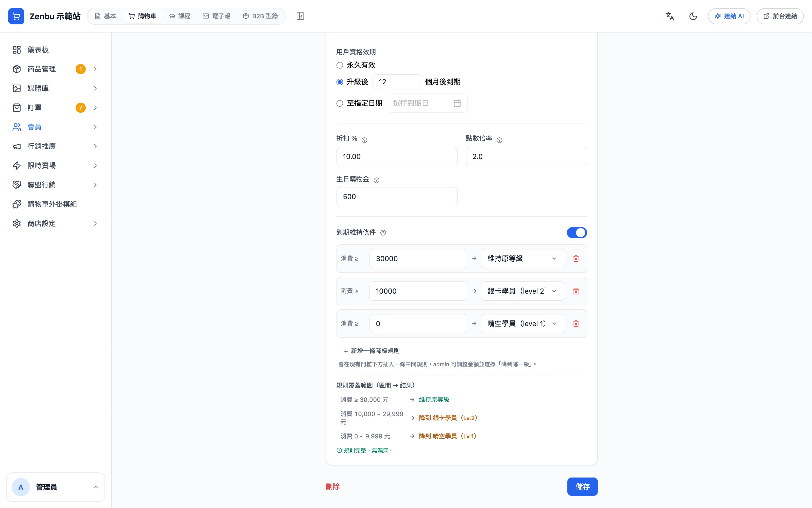Open the language translation icon

click(670, 16)
